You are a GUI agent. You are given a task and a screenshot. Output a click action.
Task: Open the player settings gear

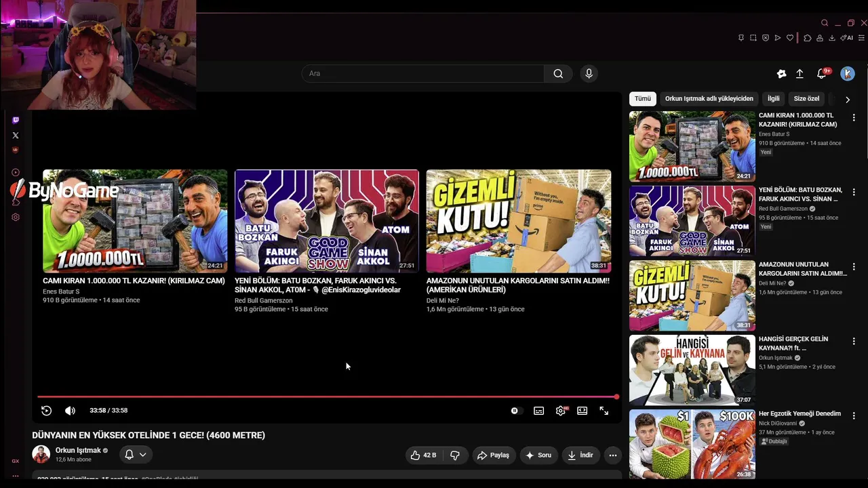coord(561,411)
